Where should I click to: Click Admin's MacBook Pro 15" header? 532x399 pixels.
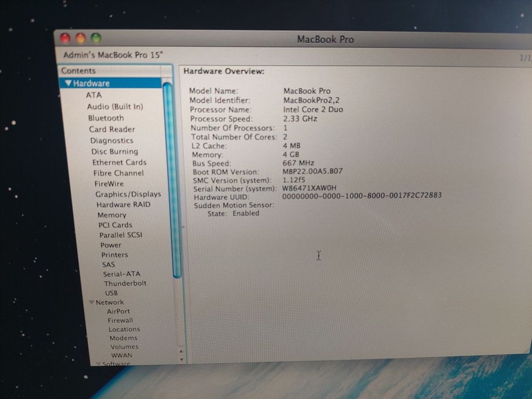point(113,55)
